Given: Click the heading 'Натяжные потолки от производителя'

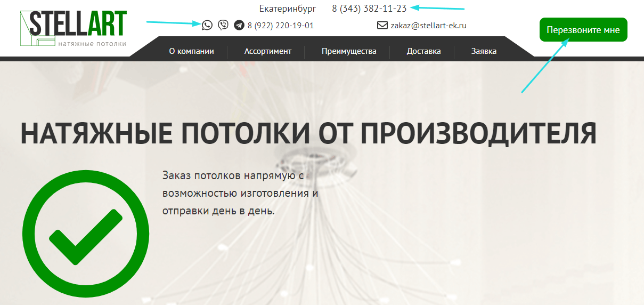Looking at the screenshot, I should click(x=308, y=133).
